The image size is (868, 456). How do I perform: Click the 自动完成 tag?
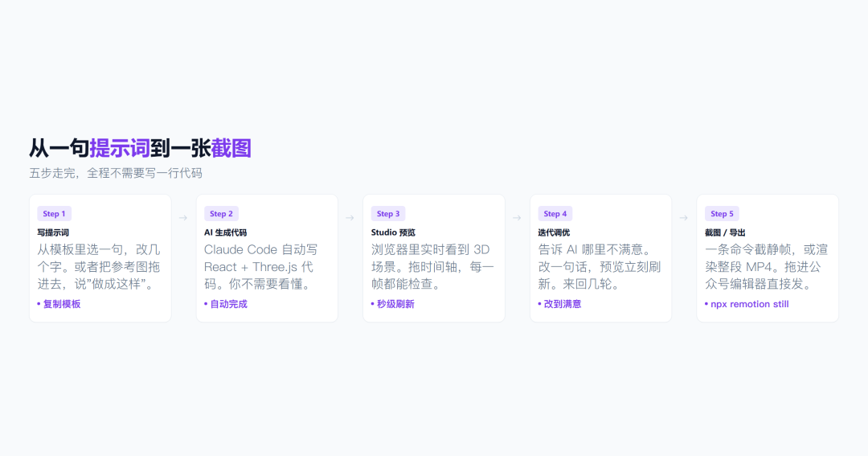click(x=226, y=304)
